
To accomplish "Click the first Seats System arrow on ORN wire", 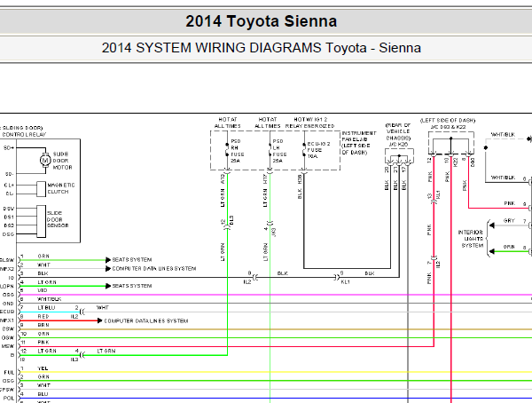I will [x=108, y=260].
